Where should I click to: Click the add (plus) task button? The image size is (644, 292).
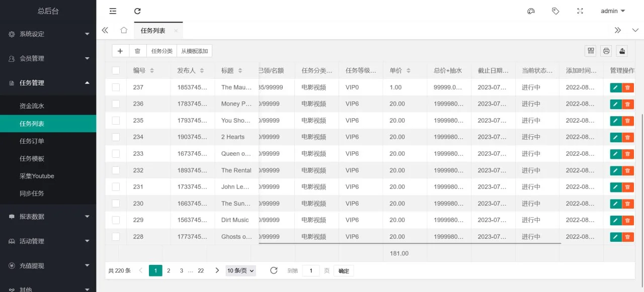[x=120, y=51]
